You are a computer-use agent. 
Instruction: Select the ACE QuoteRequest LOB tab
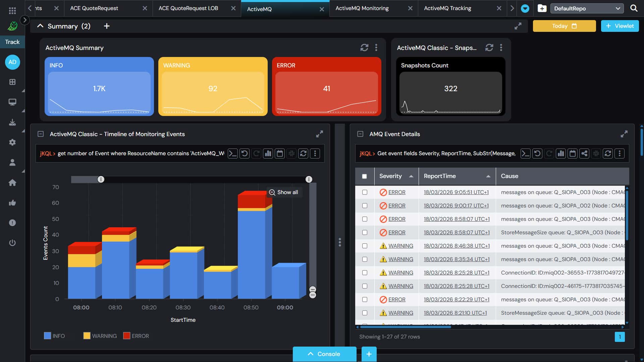click(x=189, y=8)
